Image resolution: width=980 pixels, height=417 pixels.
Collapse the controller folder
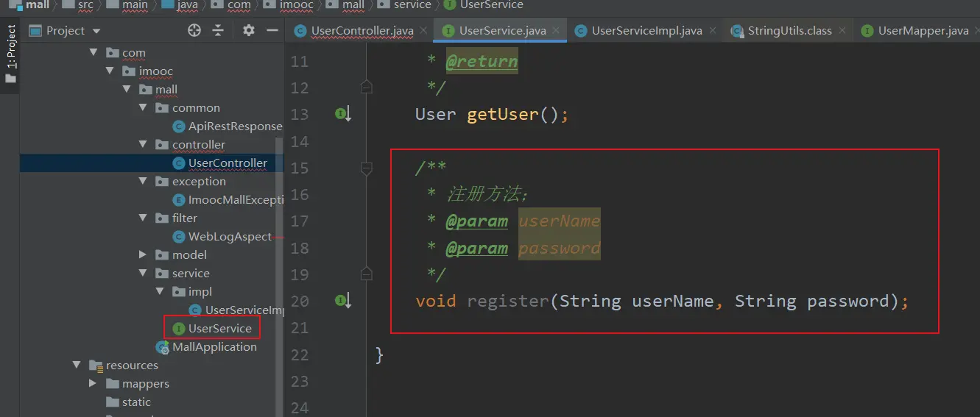click(144, 145)
